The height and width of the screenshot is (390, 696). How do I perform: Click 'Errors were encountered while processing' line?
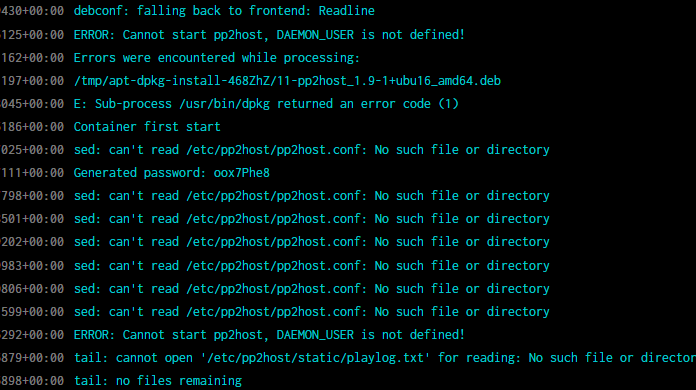217,58
